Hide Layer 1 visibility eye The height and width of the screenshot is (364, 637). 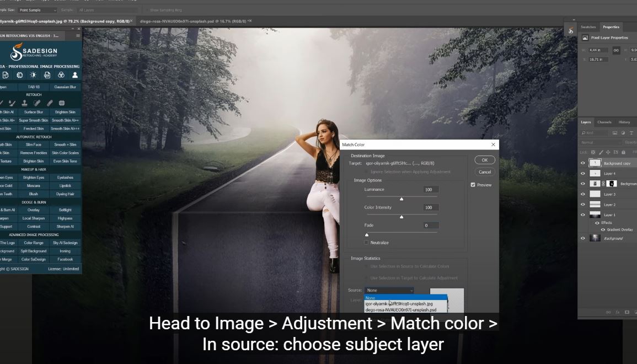coord(583,215)
